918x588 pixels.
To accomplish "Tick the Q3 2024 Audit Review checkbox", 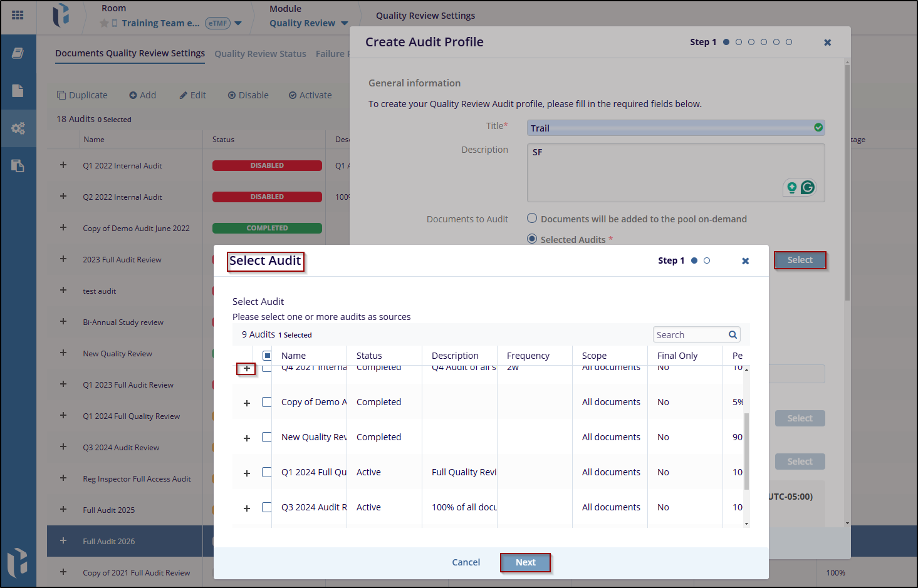I will click(x=267, y=507).
